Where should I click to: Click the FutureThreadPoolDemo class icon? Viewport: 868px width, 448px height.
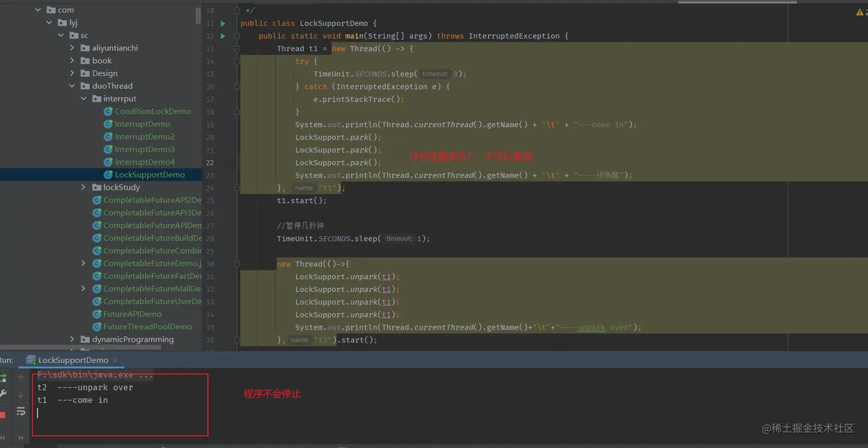(x=97, y=326)
